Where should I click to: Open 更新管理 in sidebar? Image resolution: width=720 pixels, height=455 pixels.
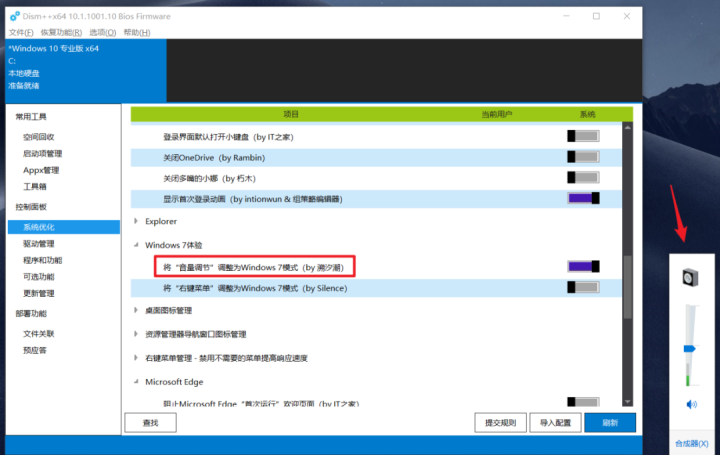click(39, 293)
